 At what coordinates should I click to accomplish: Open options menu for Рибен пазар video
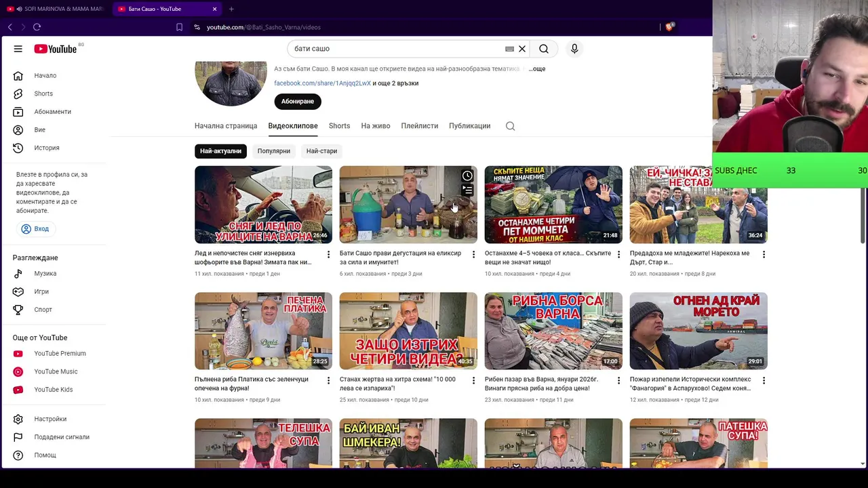tap(618, 380)
